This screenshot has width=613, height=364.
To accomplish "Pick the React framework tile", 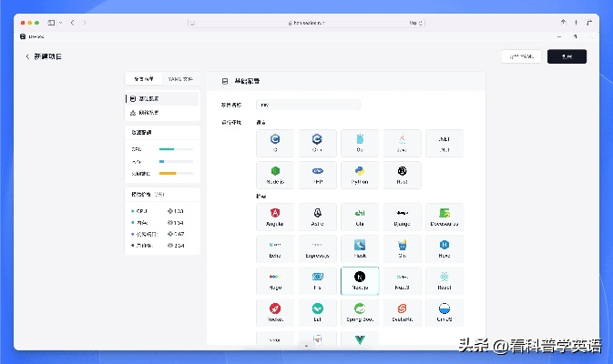I will click(444, 280).
